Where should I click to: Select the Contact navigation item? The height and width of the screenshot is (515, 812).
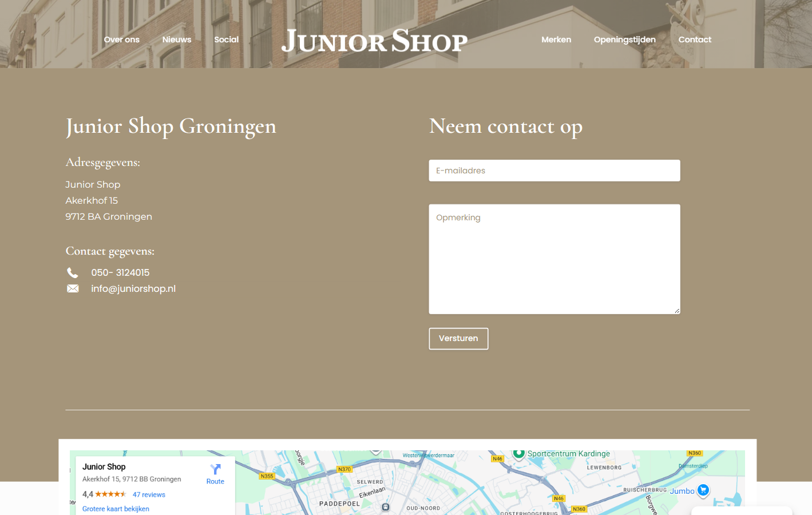click(694, 39)
